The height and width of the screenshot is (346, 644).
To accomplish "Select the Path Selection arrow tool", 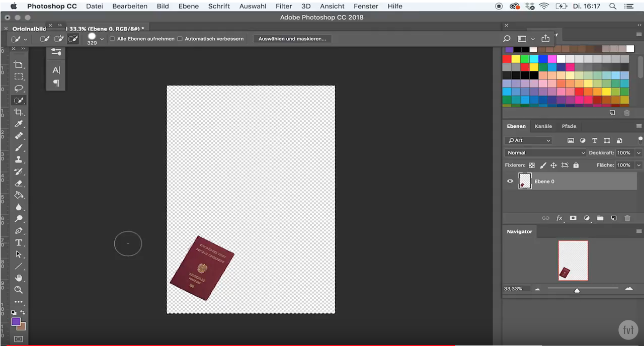I will [19, 254].
